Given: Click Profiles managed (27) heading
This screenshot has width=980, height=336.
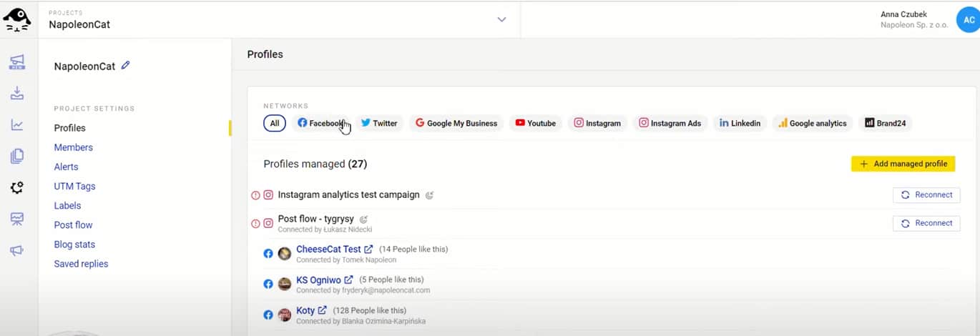Looking at the screenshot, I should (315, 164).
